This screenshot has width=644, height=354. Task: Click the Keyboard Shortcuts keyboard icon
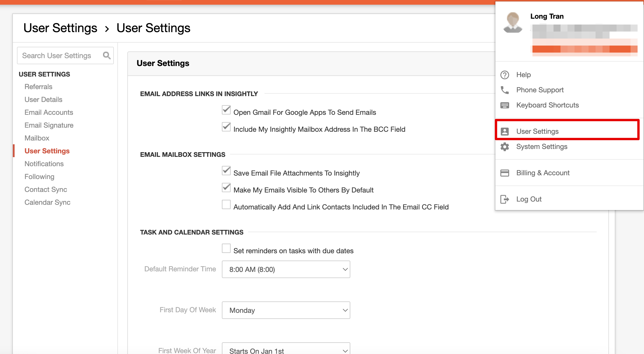click(505, 105)
